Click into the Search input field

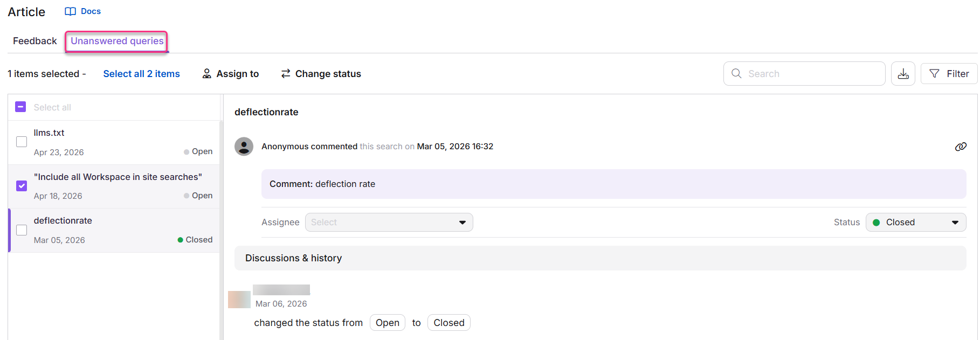(x=804, y=74)
